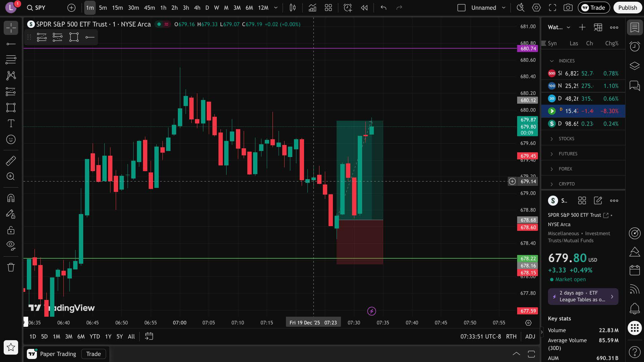Open SPY symbol search
The width and height of the screenshot is (644, 362).
(x=36, y=8)
